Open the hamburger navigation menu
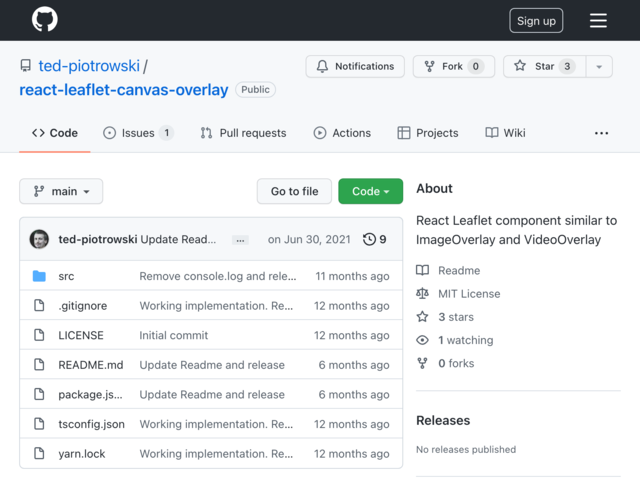This screenshot has height=480, width=640. 598,20
